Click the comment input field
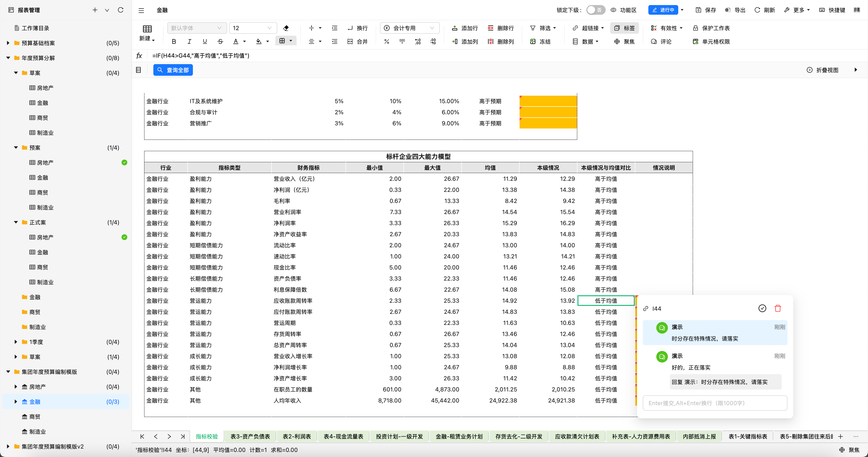The height and width of the screenshot is (457, 868). [715, 403]
